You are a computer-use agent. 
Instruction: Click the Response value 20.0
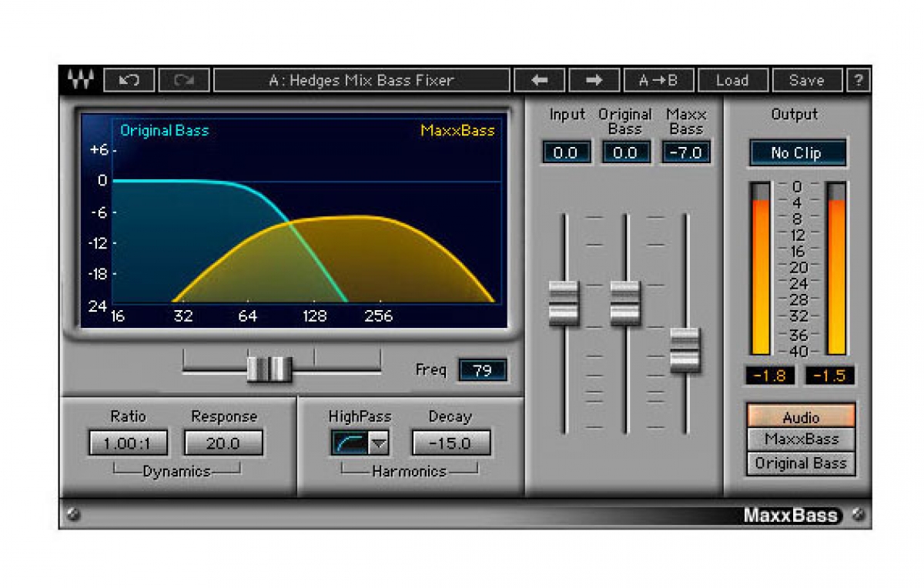click(223, 443)
